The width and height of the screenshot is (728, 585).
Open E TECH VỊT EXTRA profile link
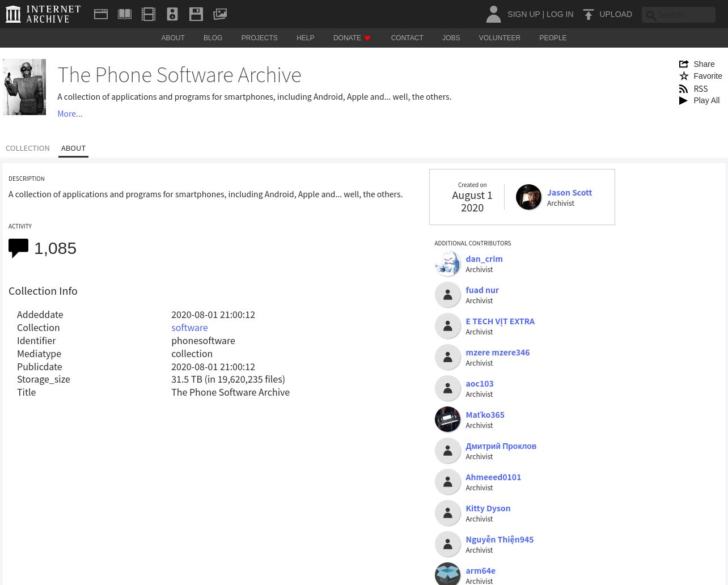[500, 321]
